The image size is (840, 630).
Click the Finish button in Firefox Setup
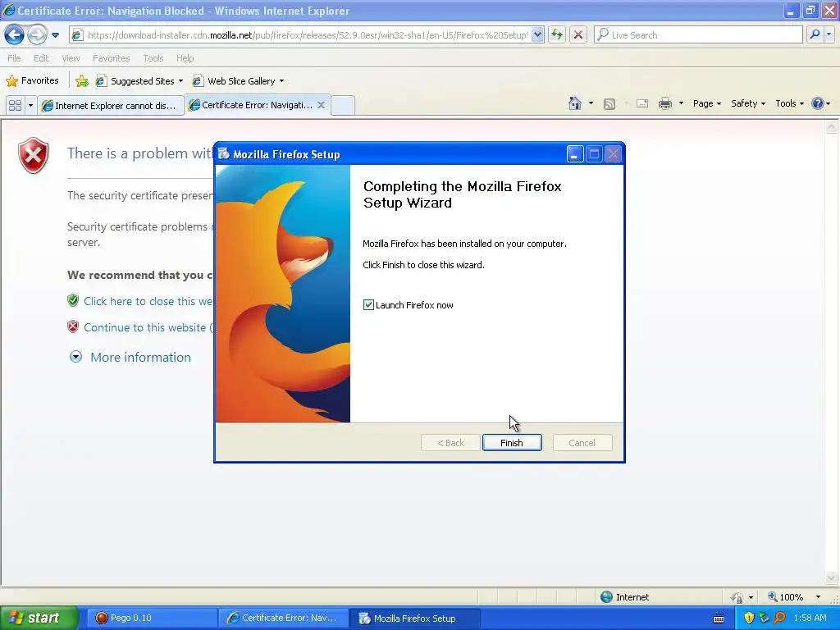point(512,442)
